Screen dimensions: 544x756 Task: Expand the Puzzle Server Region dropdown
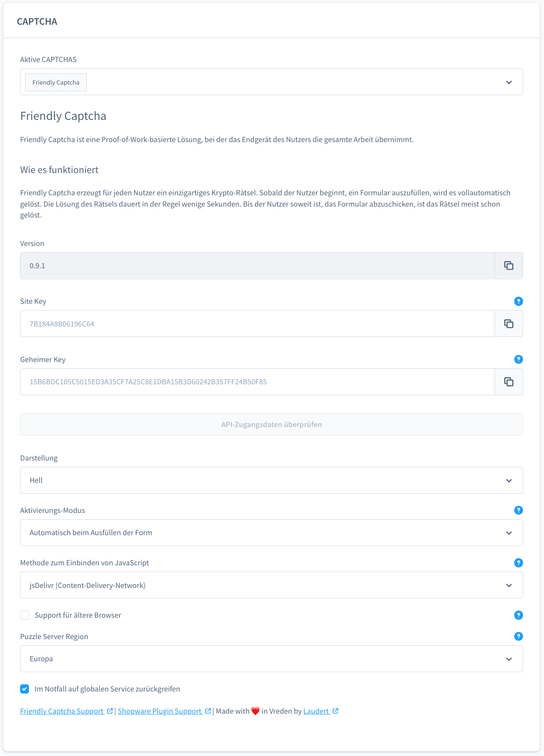(x=271, y=659)
